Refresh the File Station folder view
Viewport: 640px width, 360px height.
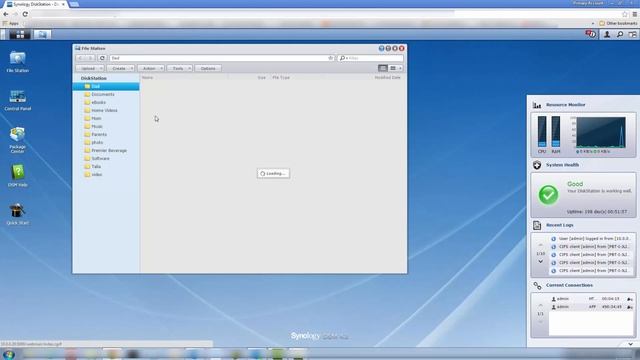pos(102,58)
